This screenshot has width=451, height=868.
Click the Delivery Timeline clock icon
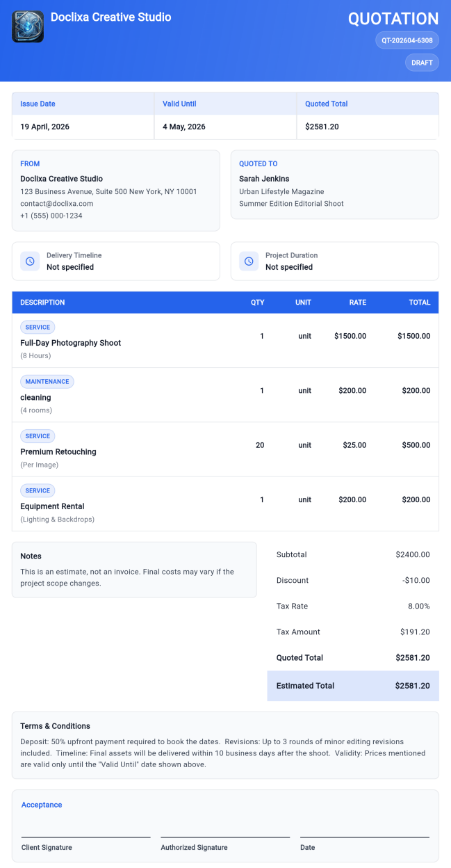[30, 261]
